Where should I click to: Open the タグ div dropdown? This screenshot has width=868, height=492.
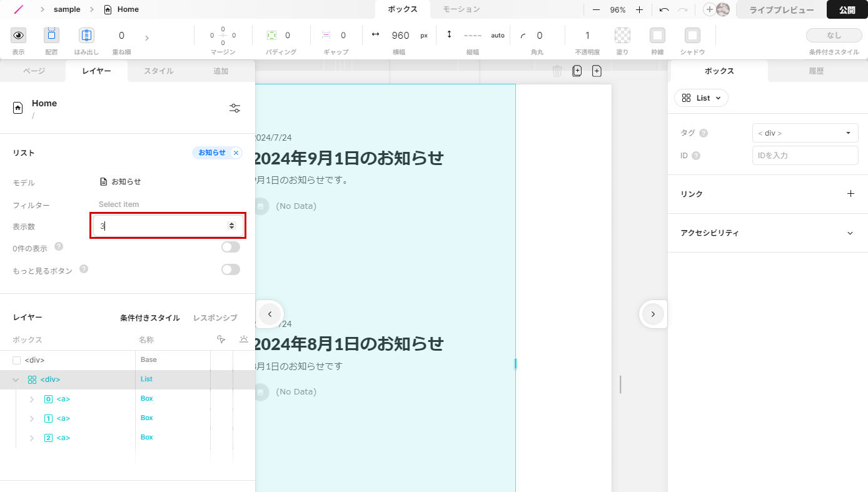pos(805,133)
